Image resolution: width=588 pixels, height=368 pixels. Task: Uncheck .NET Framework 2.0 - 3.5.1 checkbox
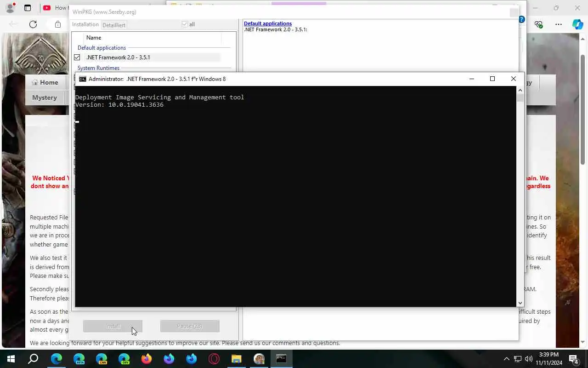[77, 57]
